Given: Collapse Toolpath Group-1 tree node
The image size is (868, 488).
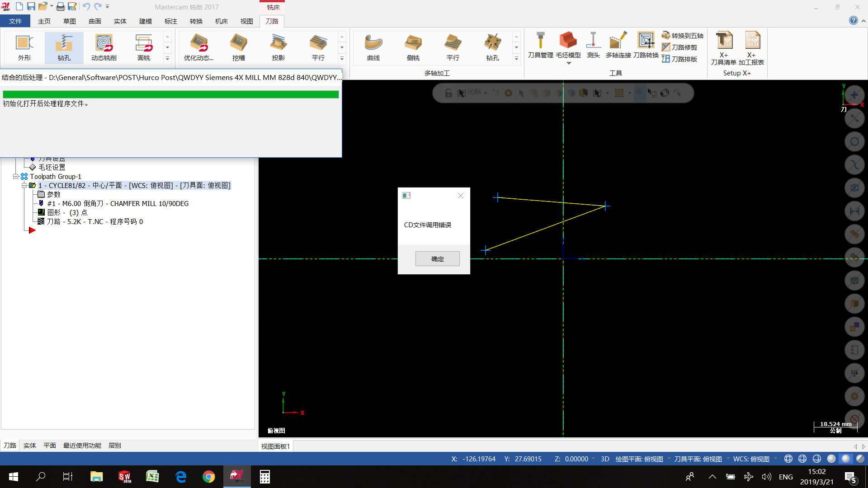Looking at the screenshot, I should [x=15, y=177].
